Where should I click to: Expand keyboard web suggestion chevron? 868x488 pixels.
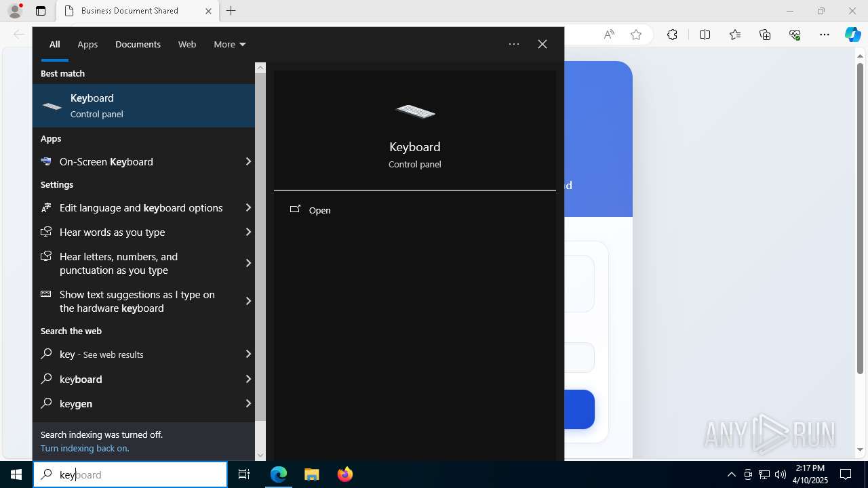(248, 379)
